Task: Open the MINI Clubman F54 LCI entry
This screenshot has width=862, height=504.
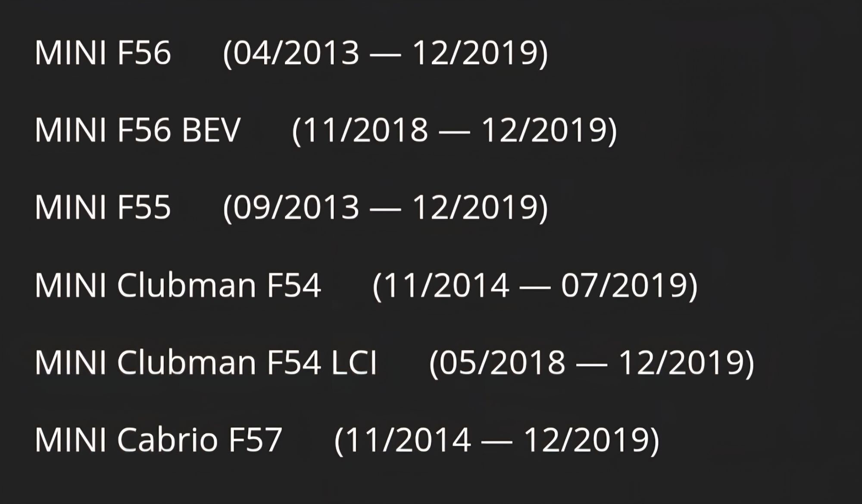Action: [x=206, y=362]
